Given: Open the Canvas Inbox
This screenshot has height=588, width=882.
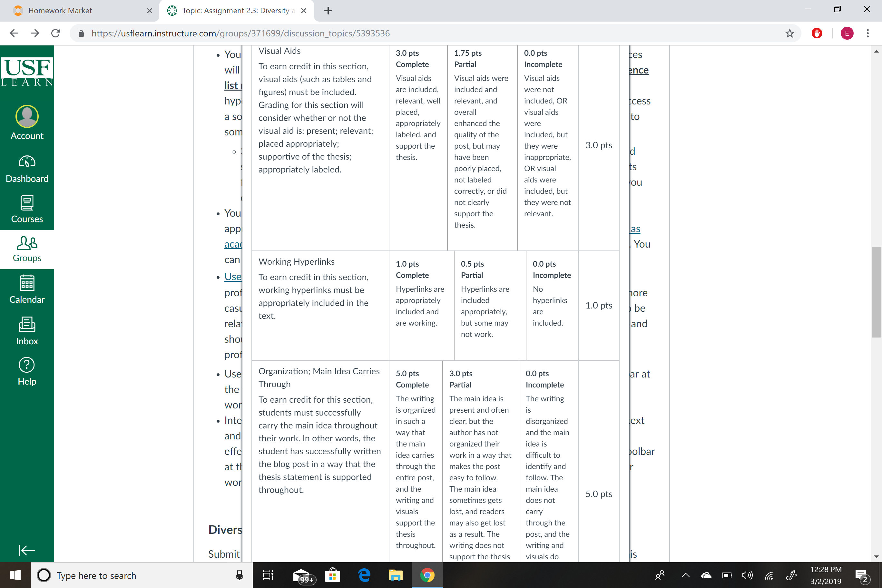Looking at the screenshot, I should 27,330.
